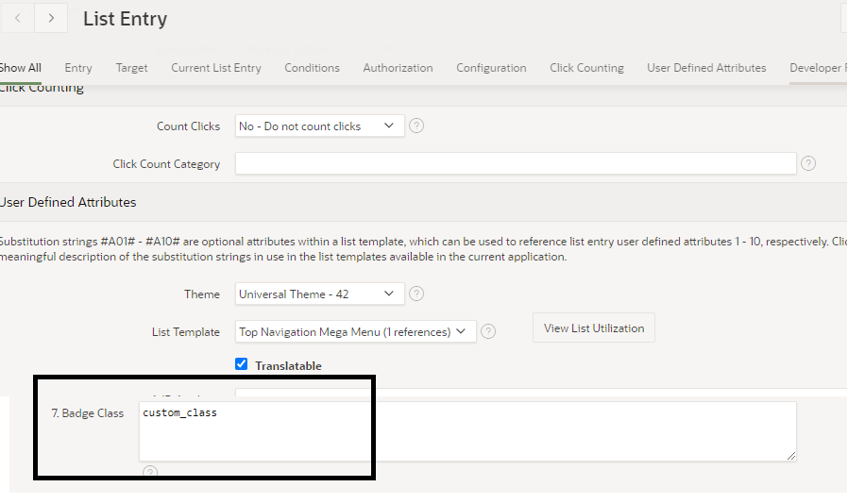Screen dimensions: 848x504
Task: Switch to the Entry tab
Action: pyautogui.click(x=78, y=68)
